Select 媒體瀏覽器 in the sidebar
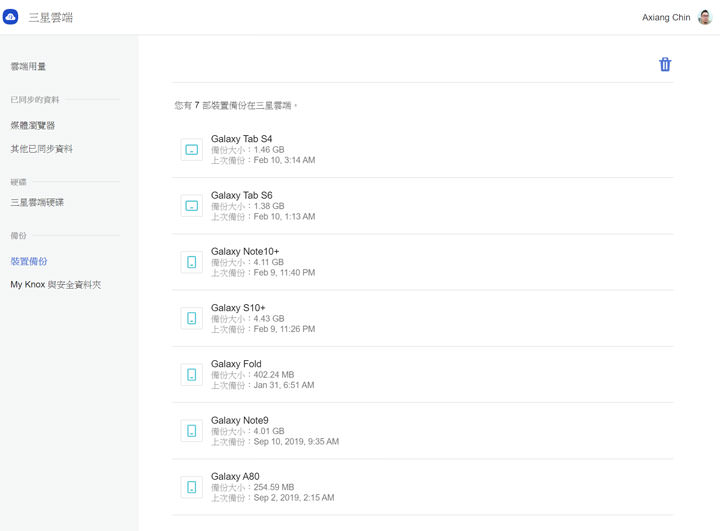 pos(33,125)
